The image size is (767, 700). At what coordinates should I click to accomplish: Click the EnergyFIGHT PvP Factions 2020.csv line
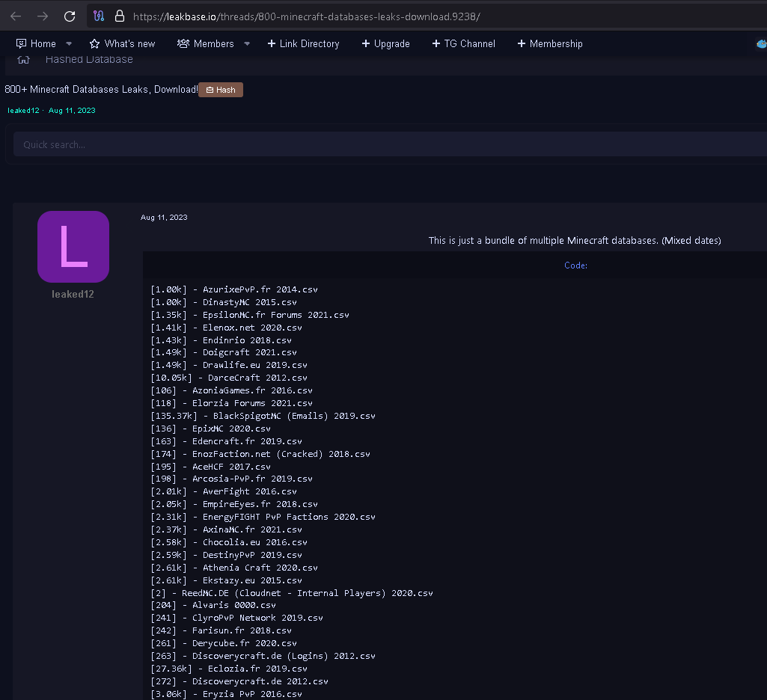[263, 517]
